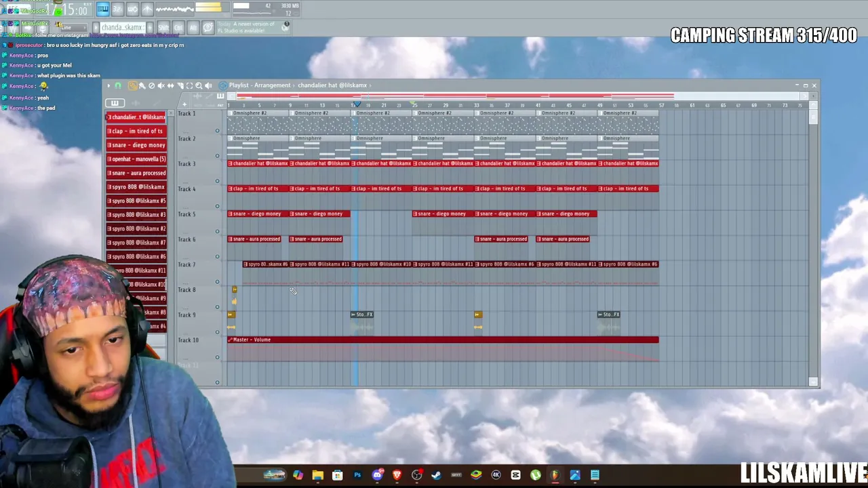Open the chandalier hat @lilskamx breadcrumb menu
The height and width of the screenshot is (488, 868).
pos(332,85)
